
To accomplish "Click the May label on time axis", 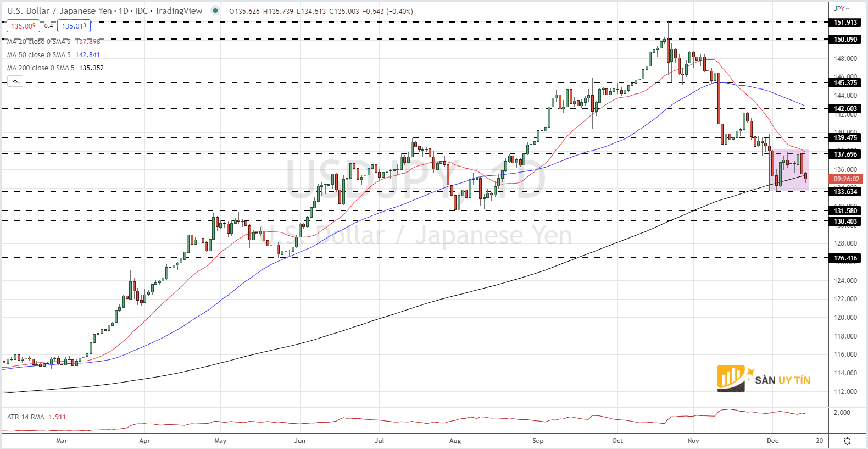I will pos(220,441).
